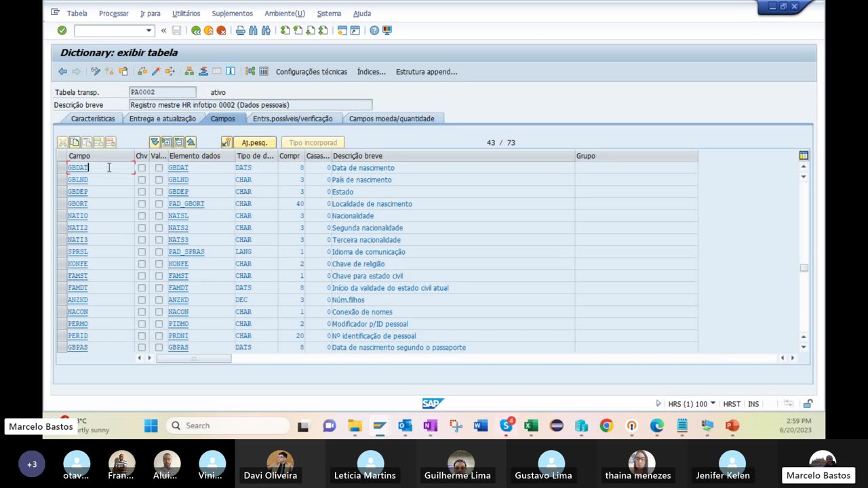Toggle the Val checkbox for SPRSL row
This screenshot has height=488, width=868.
click(x=159, y=251)
